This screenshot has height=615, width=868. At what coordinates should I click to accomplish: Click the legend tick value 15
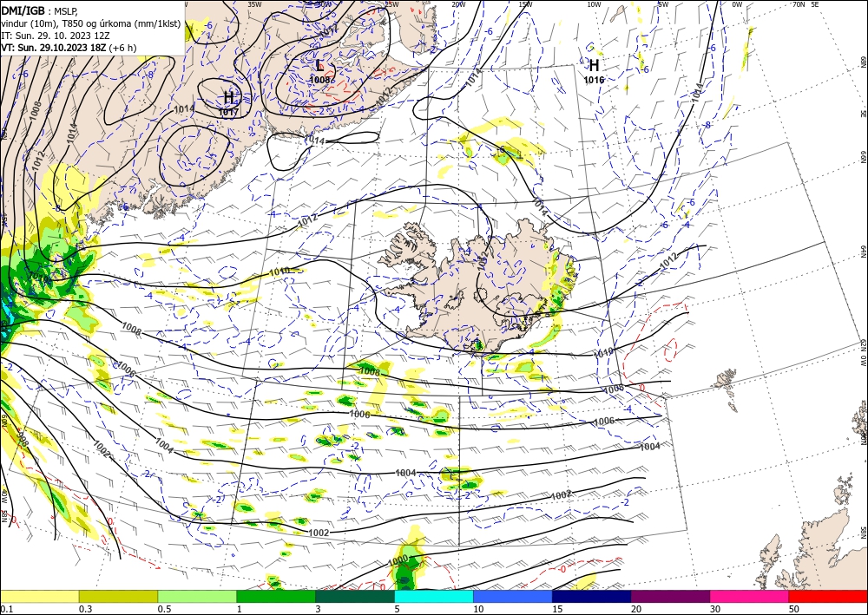pyautogui.click(x=557, y=609)
